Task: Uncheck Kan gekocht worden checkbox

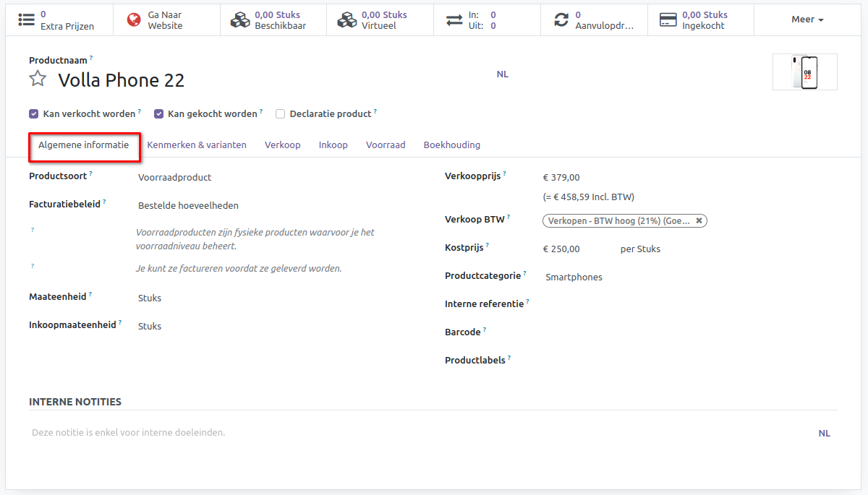Action: 158,114
